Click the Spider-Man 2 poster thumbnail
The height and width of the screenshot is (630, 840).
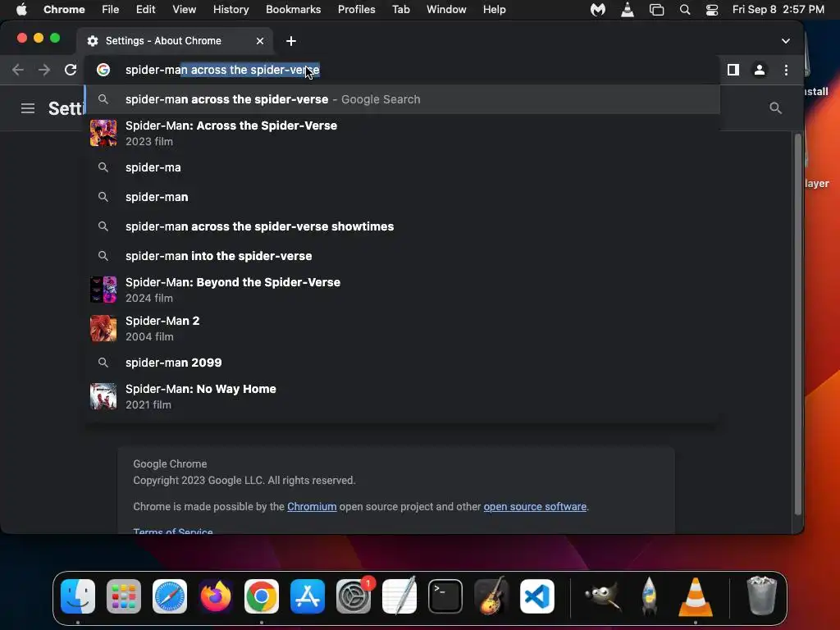click(x=103, y=328)
